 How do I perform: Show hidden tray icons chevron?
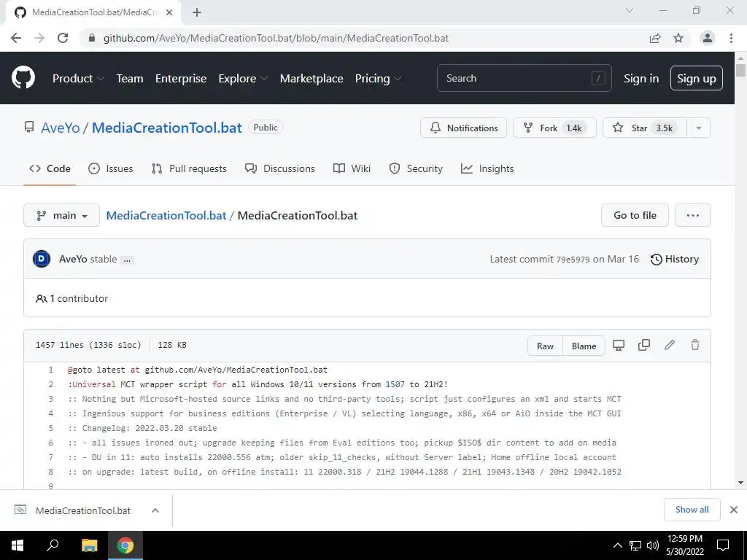tap(617, 545)
